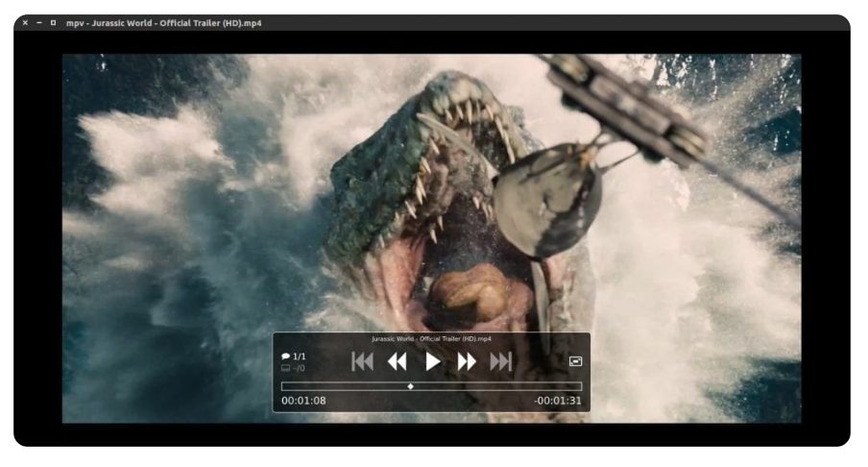Screen dimensions: 868x467
Task: Maximize the mpv player window
Action: click(52, 23)
